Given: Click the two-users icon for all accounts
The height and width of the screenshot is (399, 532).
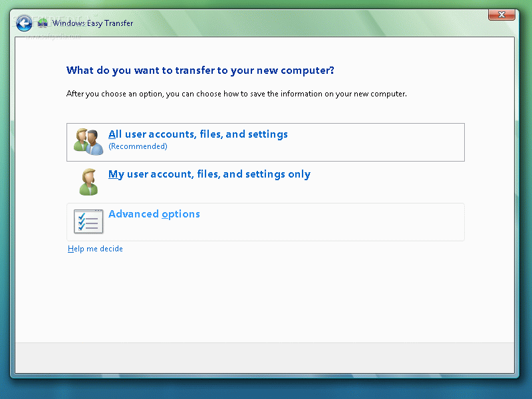Looking at the screenshot, I should coord(88,142).
